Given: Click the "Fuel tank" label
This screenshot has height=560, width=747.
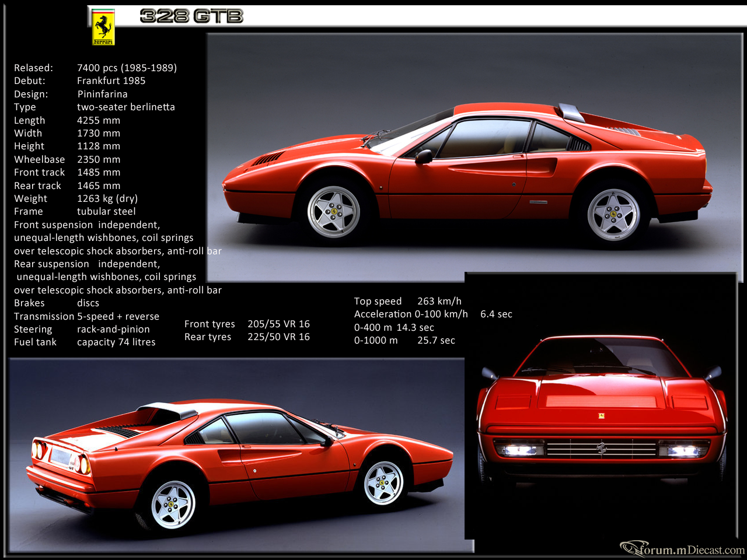Looking at the screenshot, I should click(35, 342).
